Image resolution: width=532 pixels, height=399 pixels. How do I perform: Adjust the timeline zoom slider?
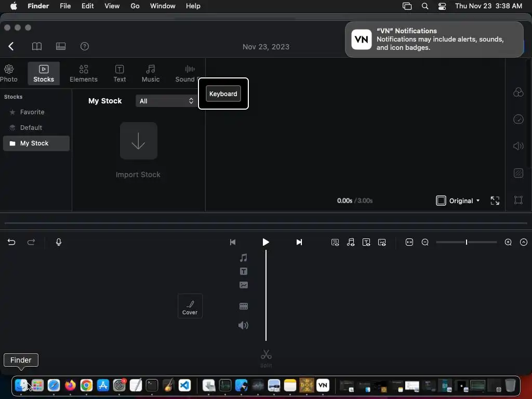(467, 242)
